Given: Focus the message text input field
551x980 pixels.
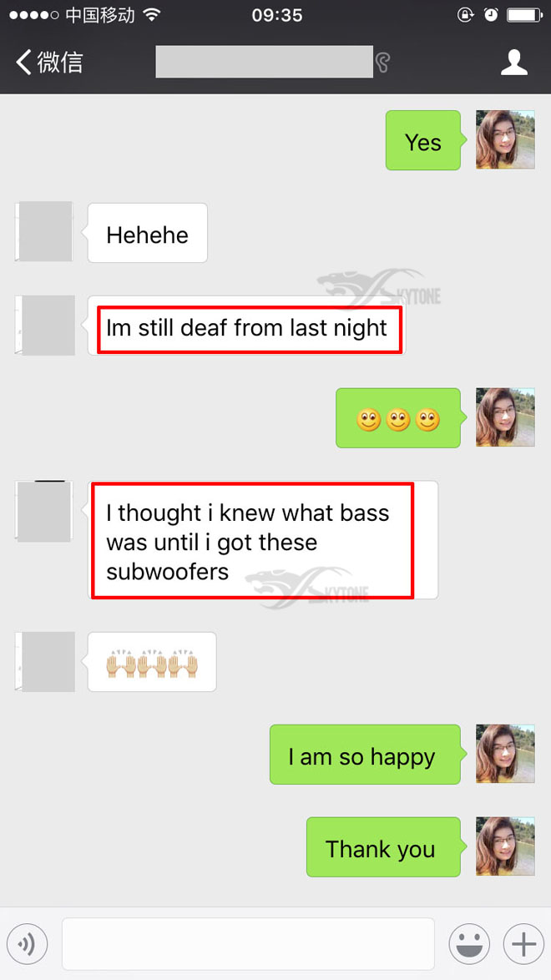Looking at the screenshot, I should pos(248,943).
